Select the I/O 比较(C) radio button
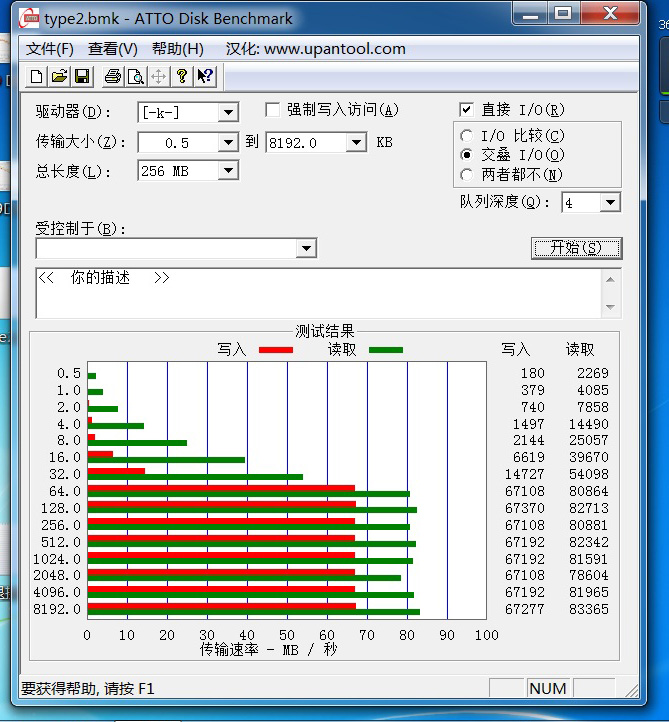 (x=466, y=136)
